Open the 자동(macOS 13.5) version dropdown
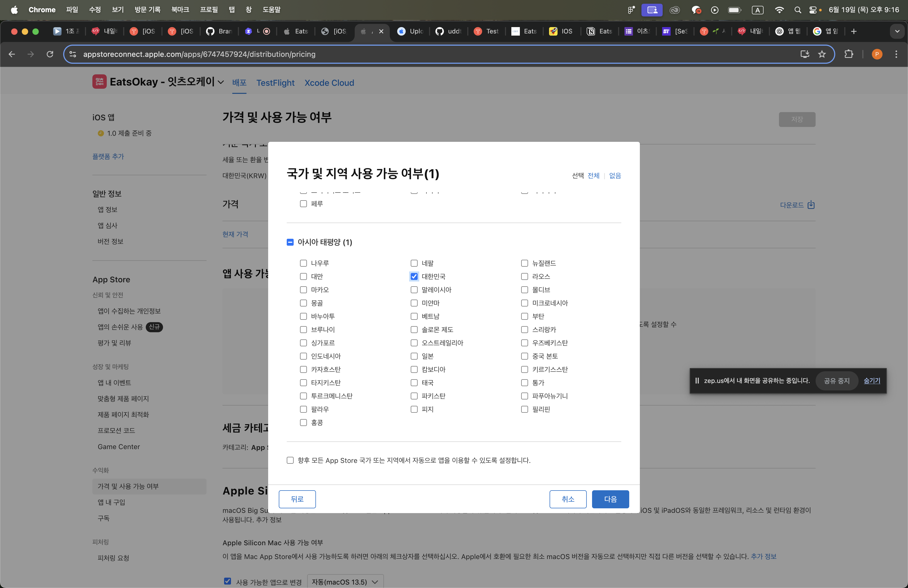 click(x=345, y=582)
